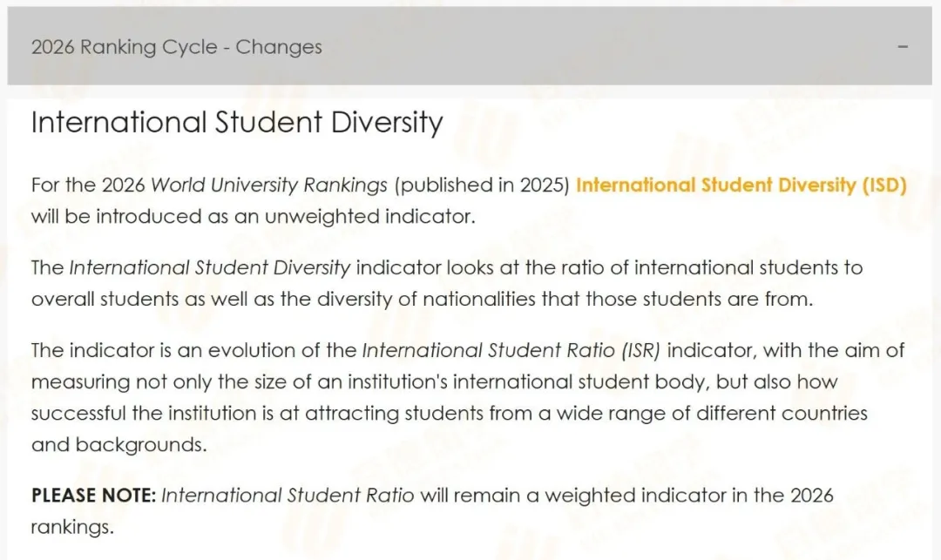Click the italic 'World University Rankings' text
Viewport: 941px width, 560px height.
[269, 185]
